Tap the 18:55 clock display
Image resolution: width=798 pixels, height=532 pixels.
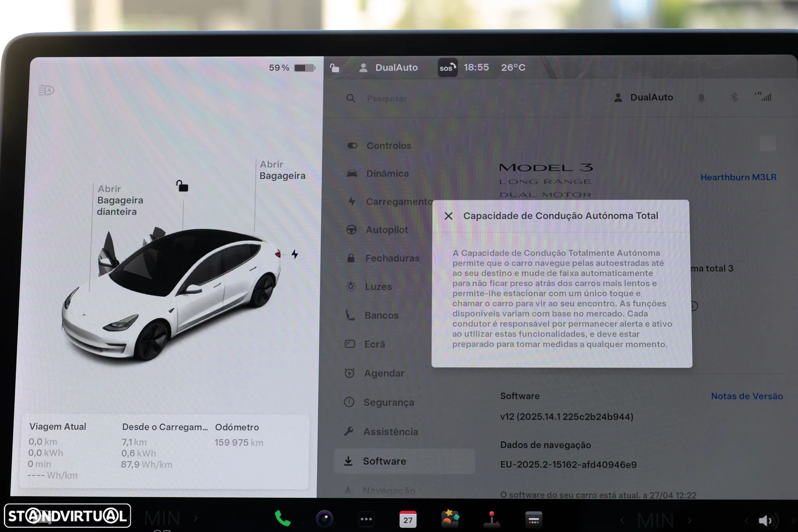[x=476, y=67]
